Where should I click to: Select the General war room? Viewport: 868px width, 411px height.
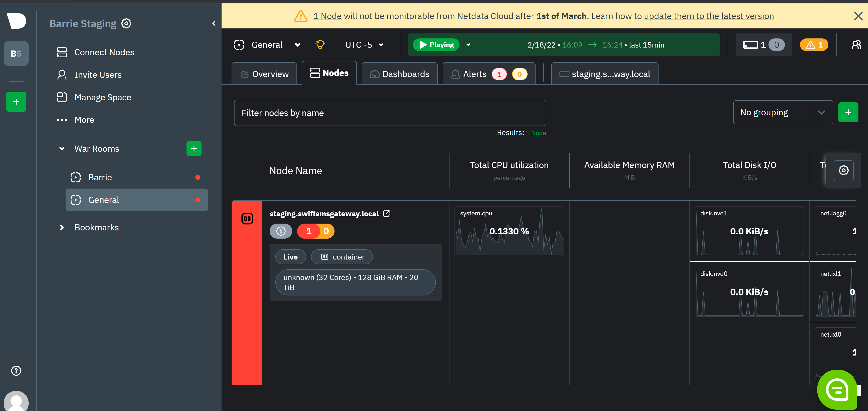click(103, 199)
